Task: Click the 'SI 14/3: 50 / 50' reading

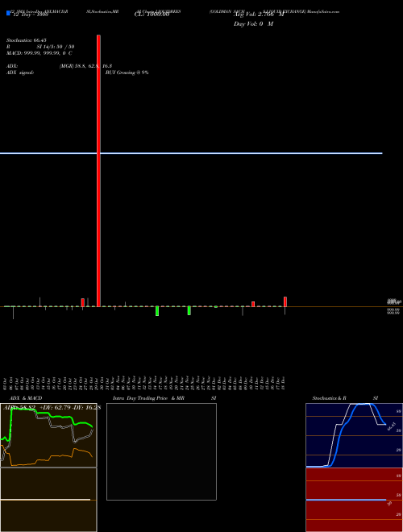Action: point(56,47)
